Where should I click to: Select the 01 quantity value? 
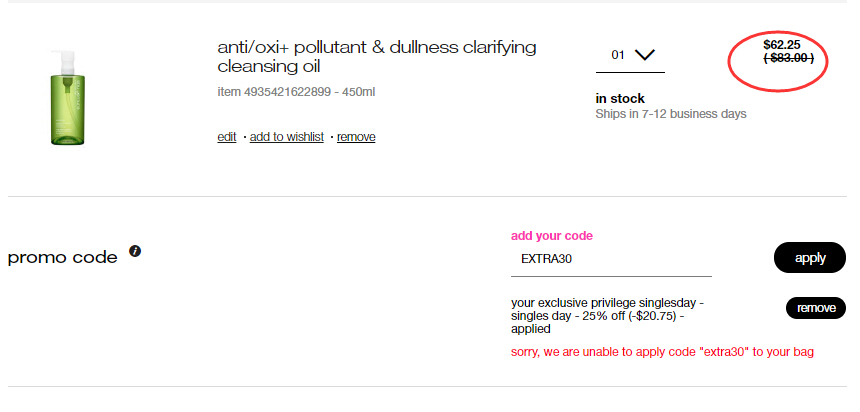pyautogui.click(x=618, y=55)
